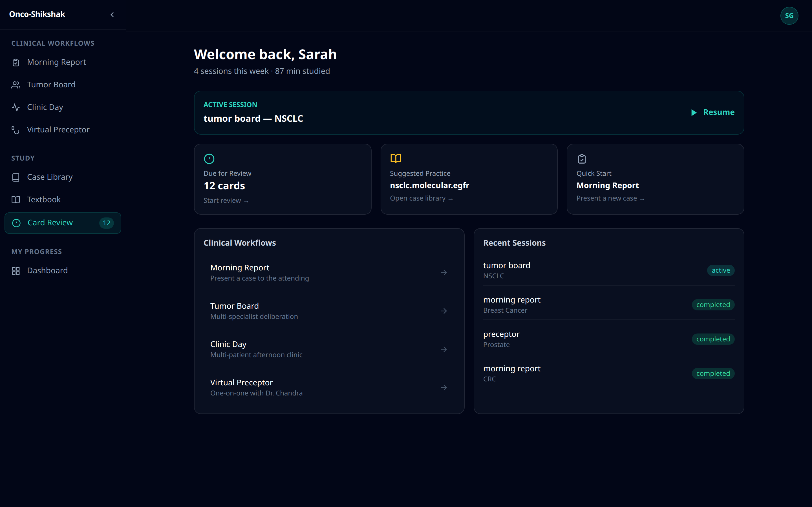Collapse the sidebar with the chevron arrow

coord(112,14)
